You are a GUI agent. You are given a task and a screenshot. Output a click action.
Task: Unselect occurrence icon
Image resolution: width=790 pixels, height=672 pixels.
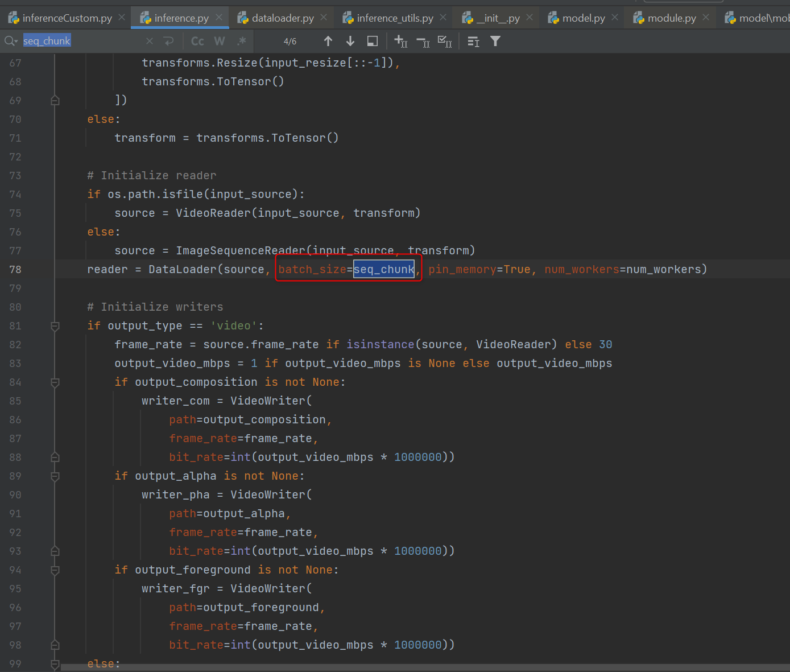click(423, 41)
